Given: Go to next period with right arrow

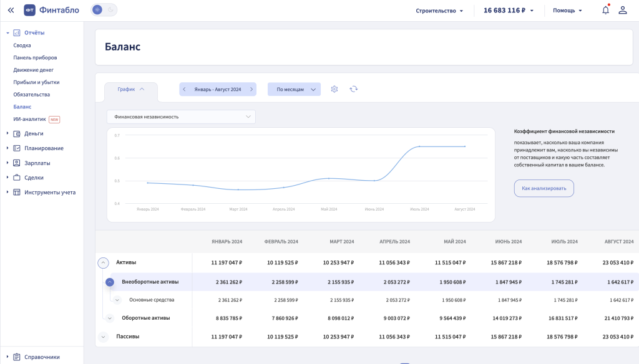Looking at the screenshot, I should click(251, 89).
